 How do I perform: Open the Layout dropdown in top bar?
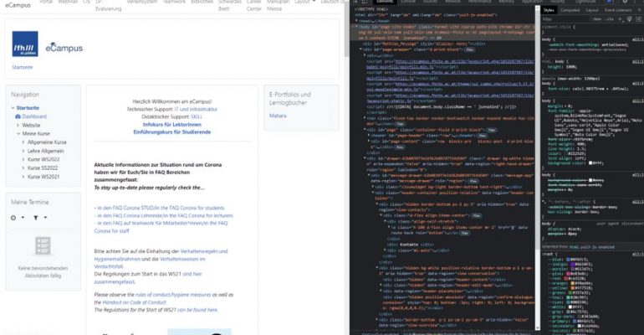tap(304, 2)
